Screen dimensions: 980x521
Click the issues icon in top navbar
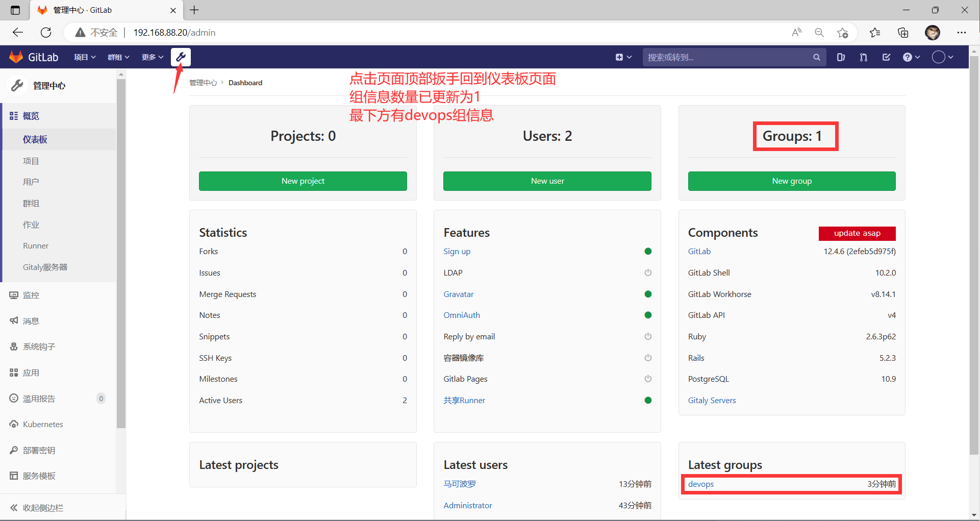pyautogui.click(x=841, y=57)
